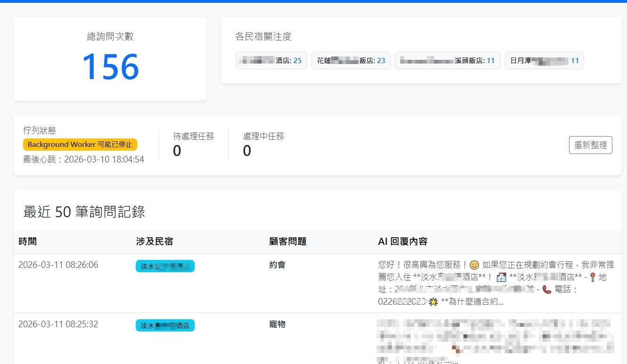Click the 總詢問次數 summary card
Screen dimensions: 627x364
tap(110, 58)
